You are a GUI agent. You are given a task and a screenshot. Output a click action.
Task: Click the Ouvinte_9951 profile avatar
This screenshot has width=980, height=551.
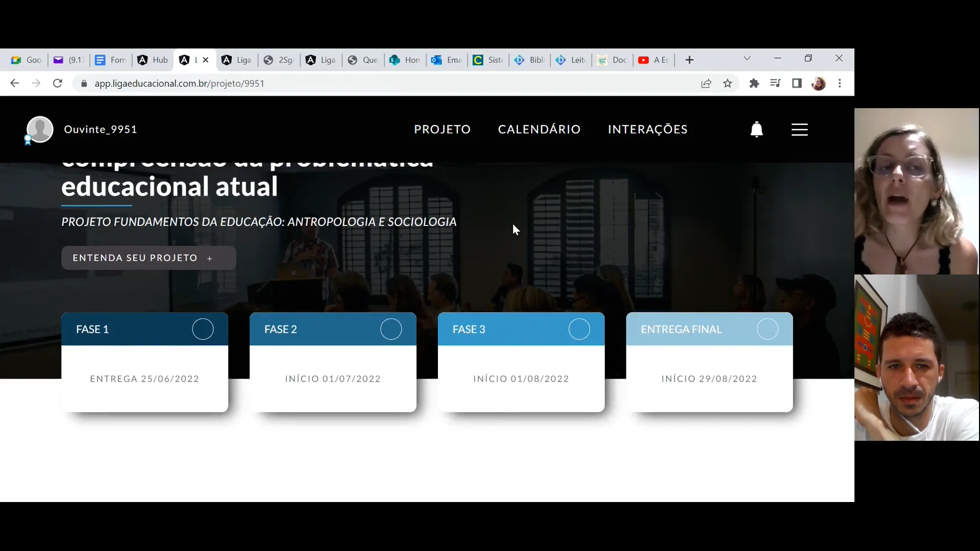click(39, 129)
